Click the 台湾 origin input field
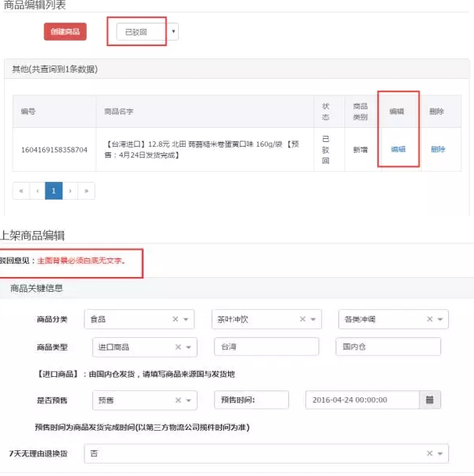This screenshot has height=476, width=474. (266, 347)
